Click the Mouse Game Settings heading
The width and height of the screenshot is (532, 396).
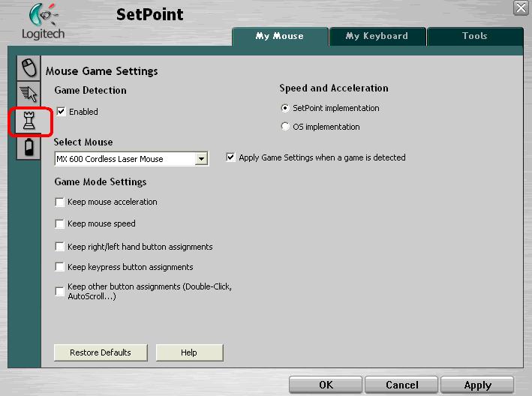[x=102, y=71]
